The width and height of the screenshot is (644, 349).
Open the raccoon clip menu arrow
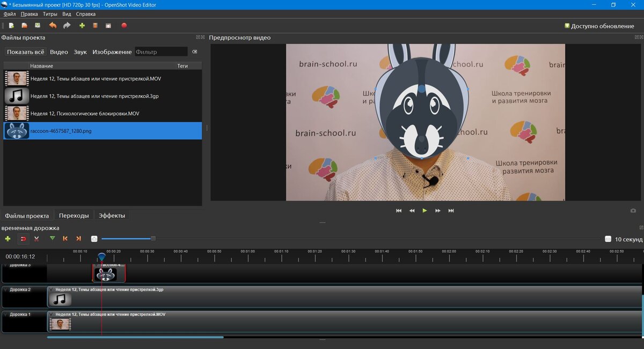pos(97,265)
